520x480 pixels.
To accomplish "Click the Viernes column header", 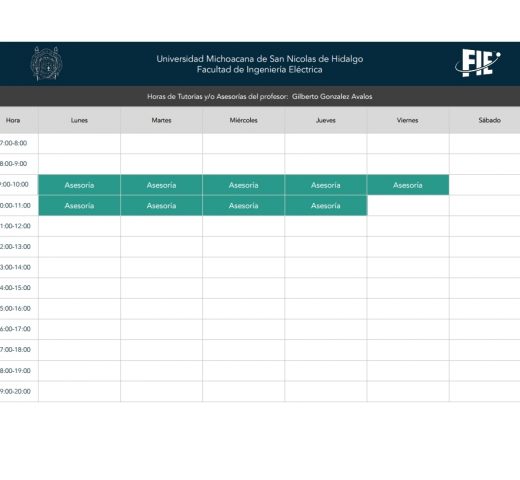I will coord(408,120).
